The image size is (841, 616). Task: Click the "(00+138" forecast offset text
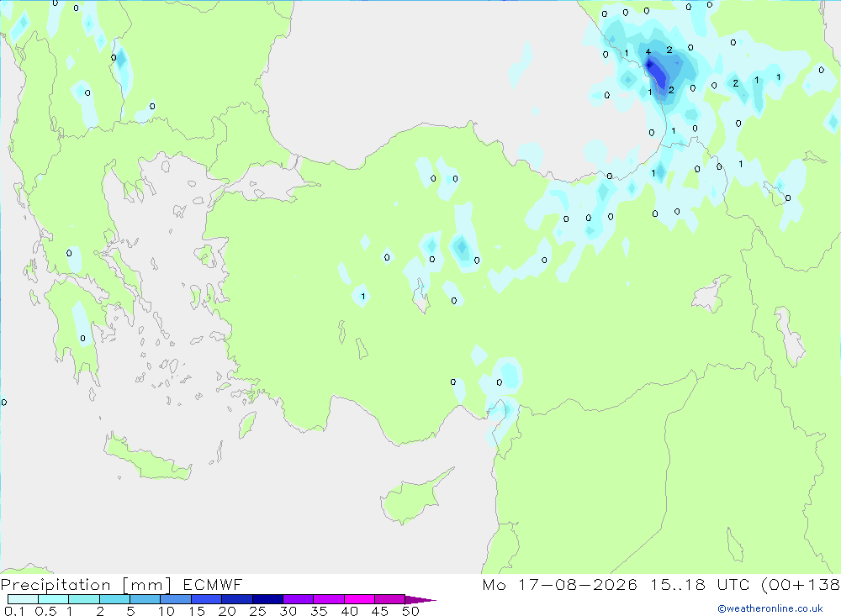[x=801, y=585]
